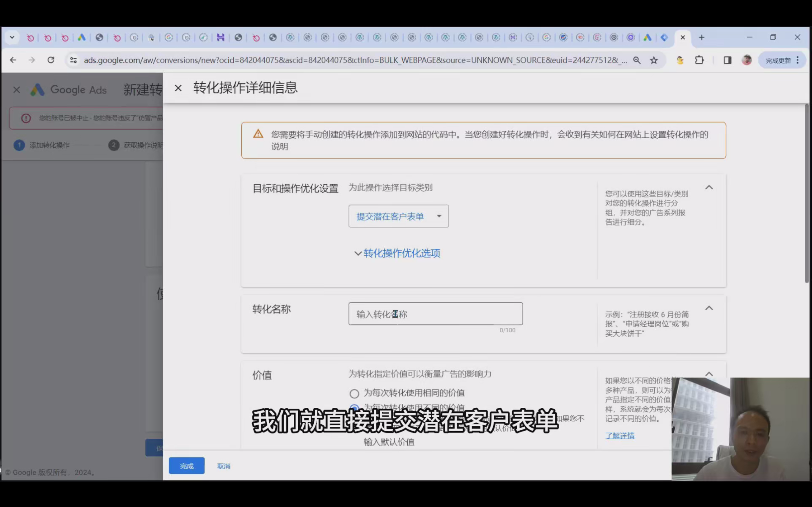This screenshot has height=507, width=812.
Task: Expand 转化操作优化选项 section
Action: point(397,253)
